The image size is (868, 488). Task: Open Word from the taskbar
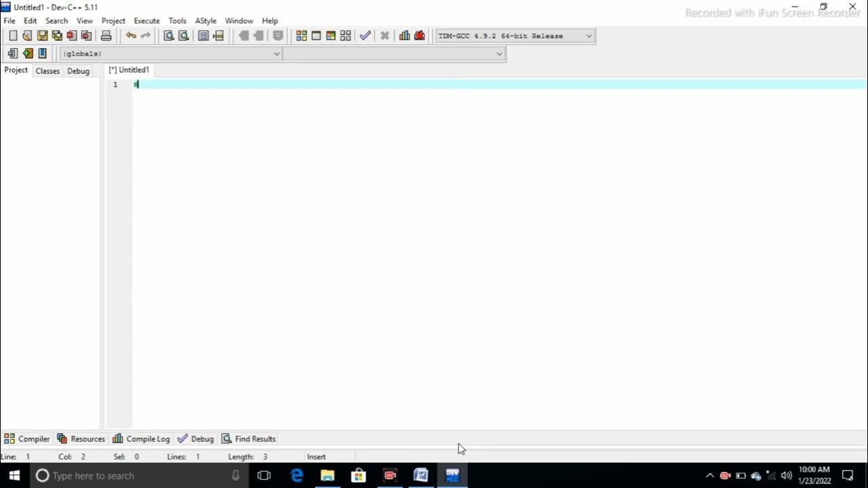click(x=421, y=475)
